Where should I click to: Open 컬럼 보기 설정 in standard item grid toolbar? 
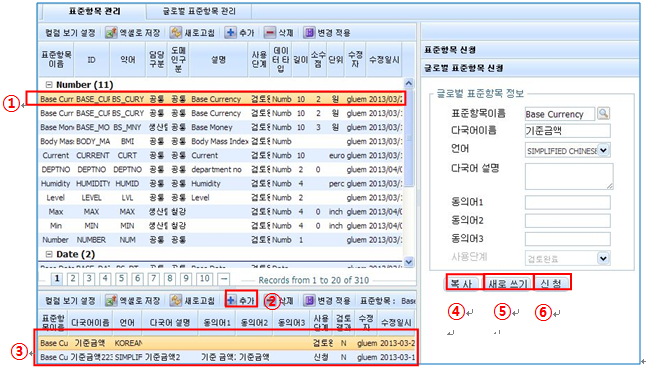click(70, 33)
